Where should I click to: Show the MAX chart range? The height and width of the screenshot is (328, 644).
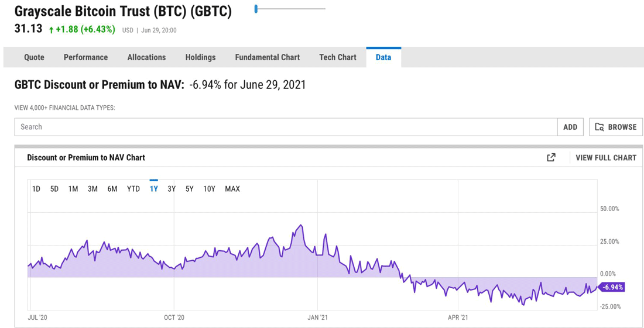232,189
